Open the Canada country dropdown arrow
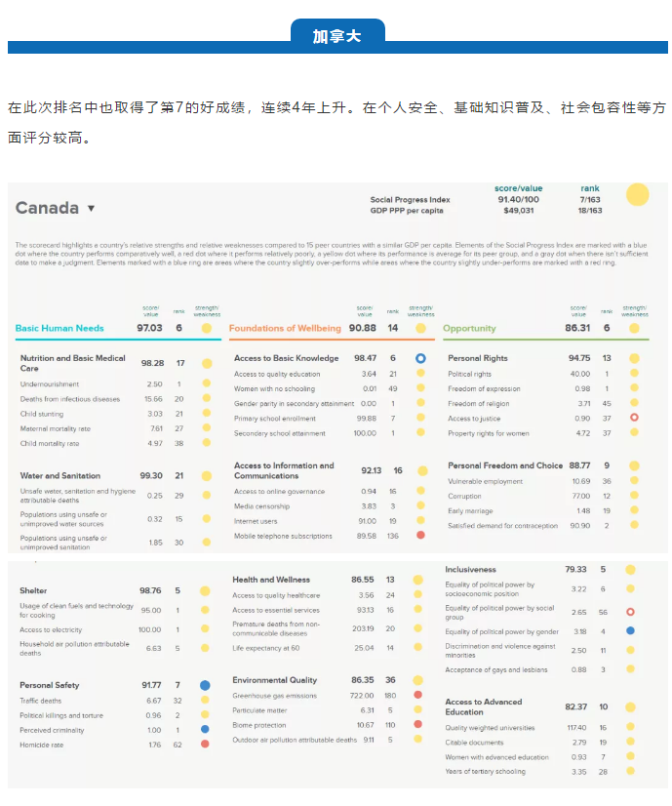The image size is (672, 806). (91, 208)
